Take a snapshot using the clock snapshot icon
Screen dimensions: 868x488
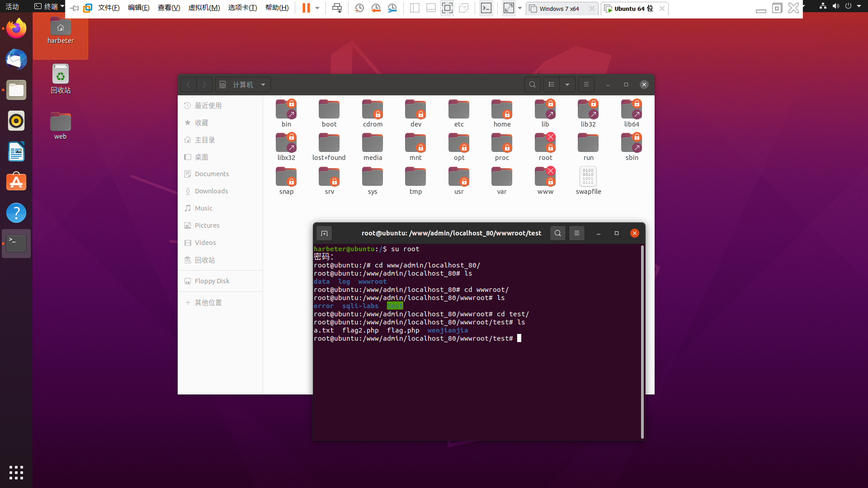tap(359, 8)
